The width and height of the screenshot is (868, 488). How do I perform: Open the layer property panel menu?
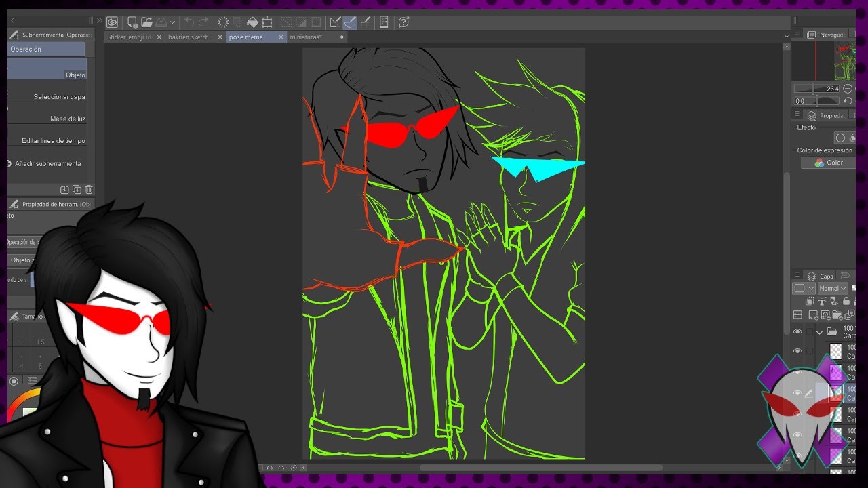tap(797, 115)
